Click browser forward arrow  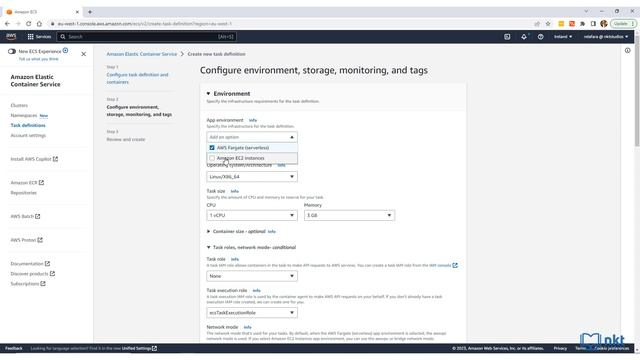pos(18,24)
